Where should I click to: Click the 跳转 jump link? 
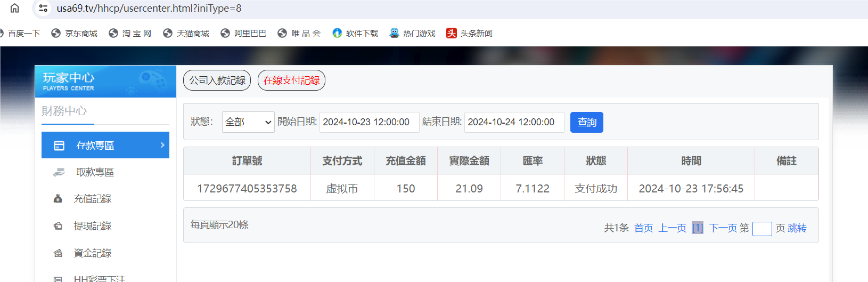click(x=797, y=228)
